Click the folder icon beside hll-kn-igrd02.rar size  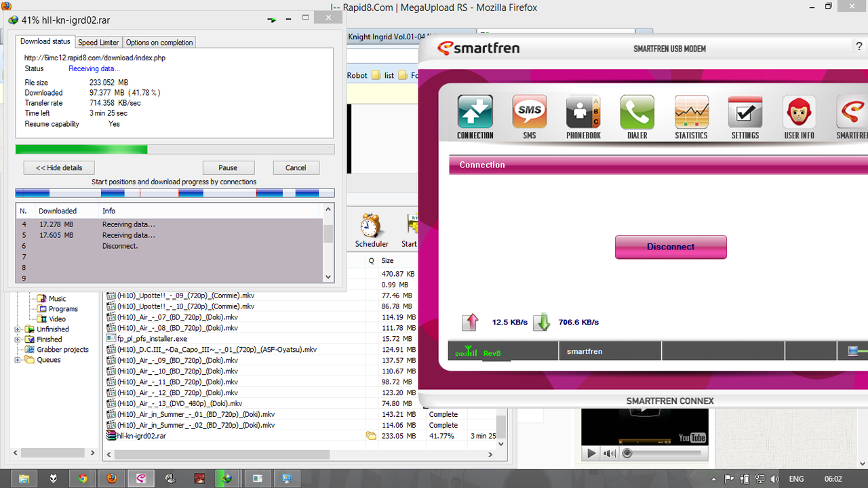[371, 436]
